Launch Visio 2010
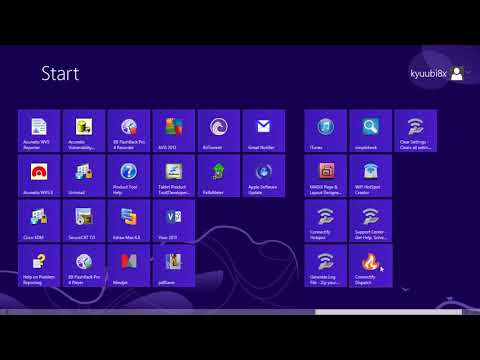Viewport: 480px width, 360px height. tap(174, 221)
